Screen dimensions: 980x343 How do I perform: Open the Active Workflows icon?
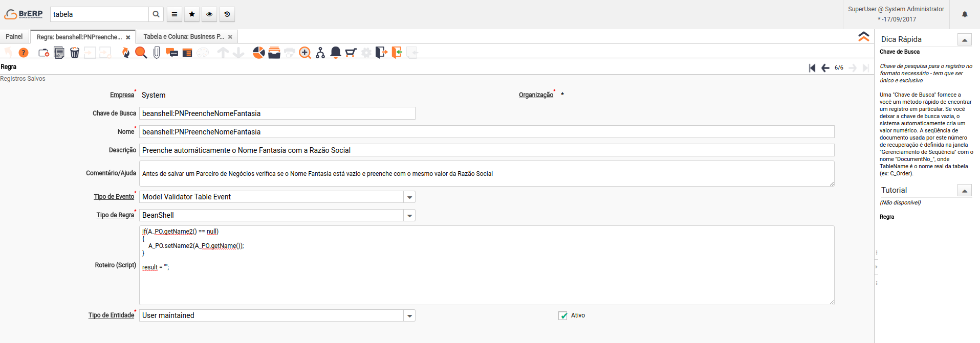(x=320, y=53)
